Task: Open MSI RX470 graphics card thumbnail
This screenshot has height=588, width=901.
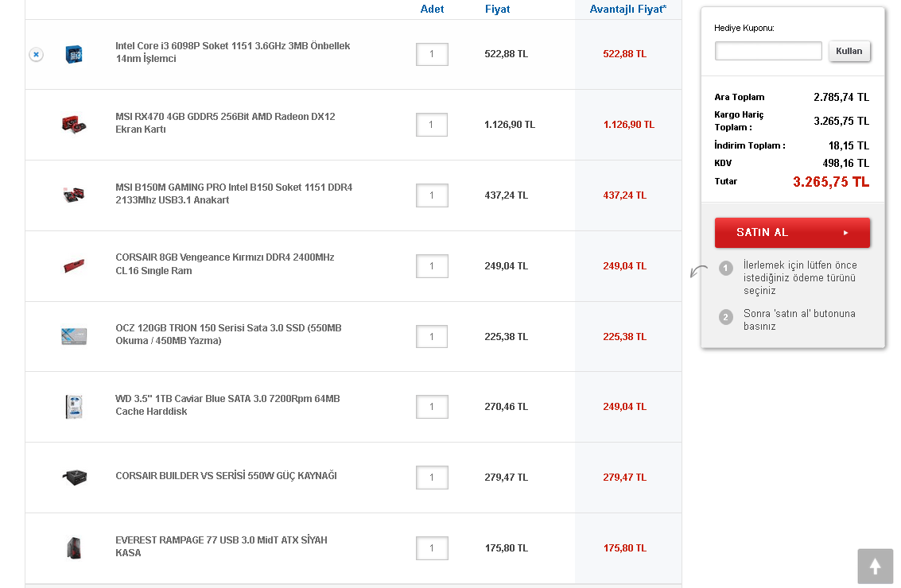Action: coord(74,125)
